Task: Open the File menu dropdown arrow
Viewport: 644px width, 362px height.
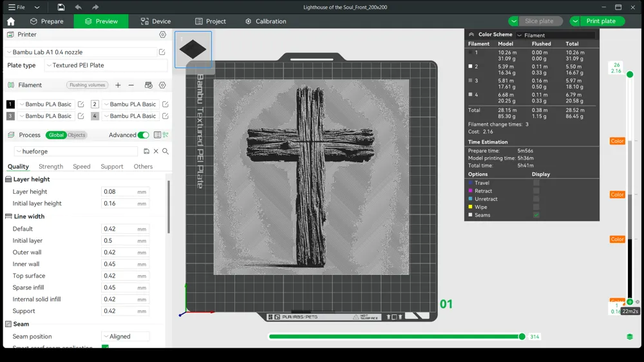Action: [37, 7]
